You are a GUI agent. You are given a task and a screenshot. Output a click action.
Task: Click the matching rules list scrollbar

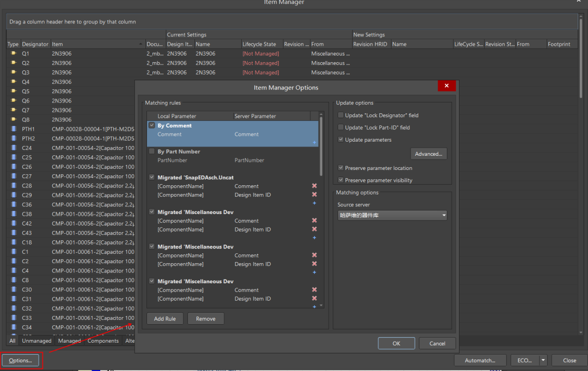pos(321,147)
